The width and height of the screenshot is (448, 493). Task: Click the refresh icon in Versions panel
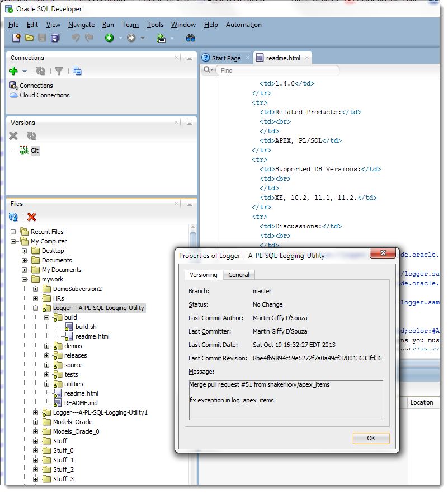pos(32,136)
